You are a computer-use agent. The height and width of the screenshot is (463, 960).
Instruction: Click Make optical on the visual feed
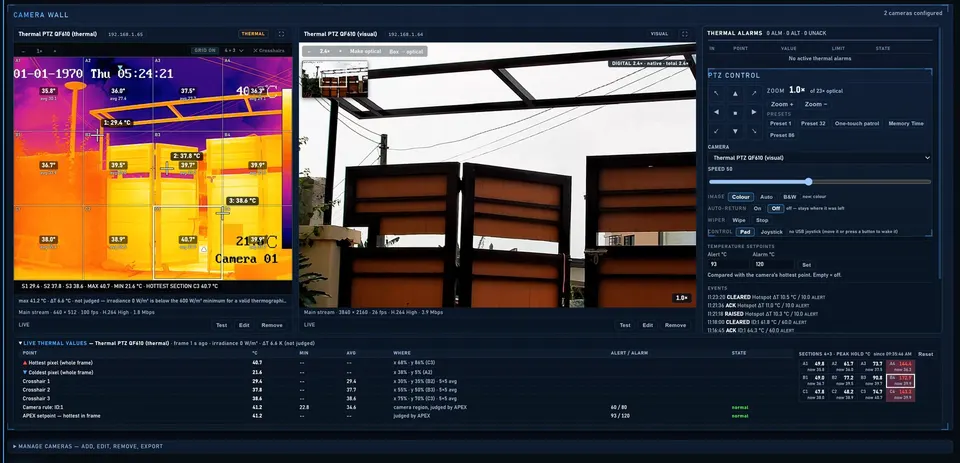[x=366, y=51]
